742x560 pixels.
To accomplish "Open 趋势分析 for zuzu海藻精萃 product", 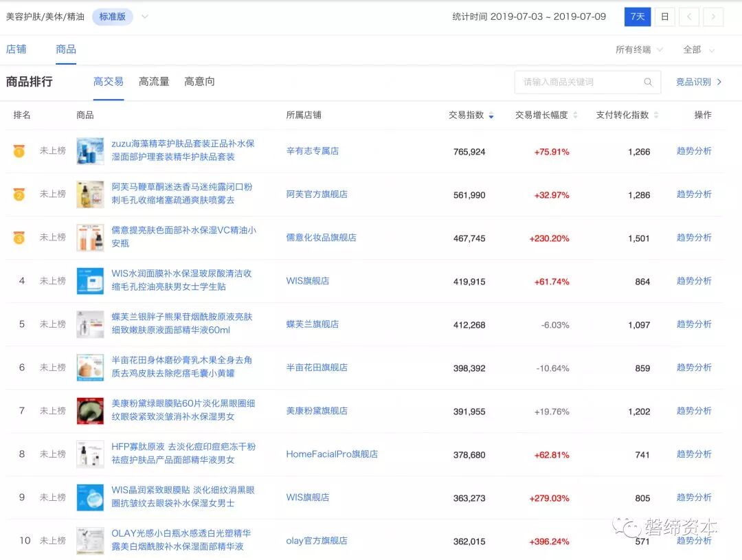I will 694,151.
